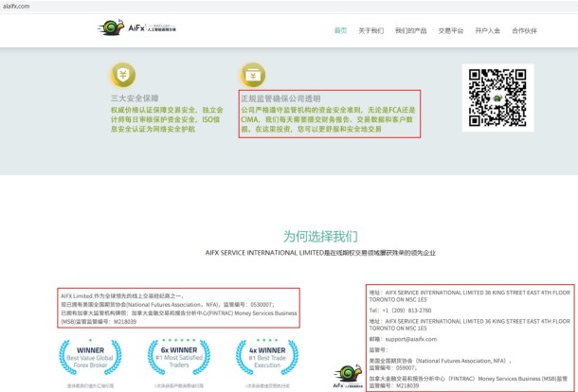Open the 开户入金 menu item
Screen dimensions: 578x392
[487, 30]
